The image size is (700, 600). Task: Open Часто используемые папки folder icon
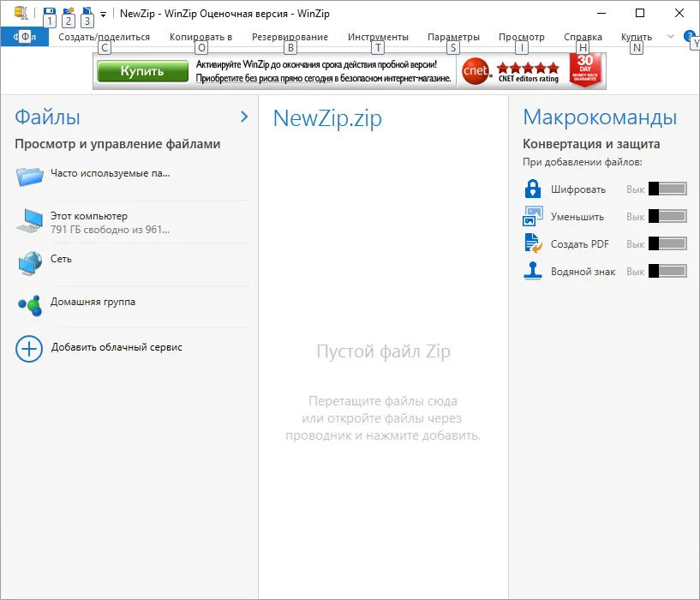pos(30,177)
